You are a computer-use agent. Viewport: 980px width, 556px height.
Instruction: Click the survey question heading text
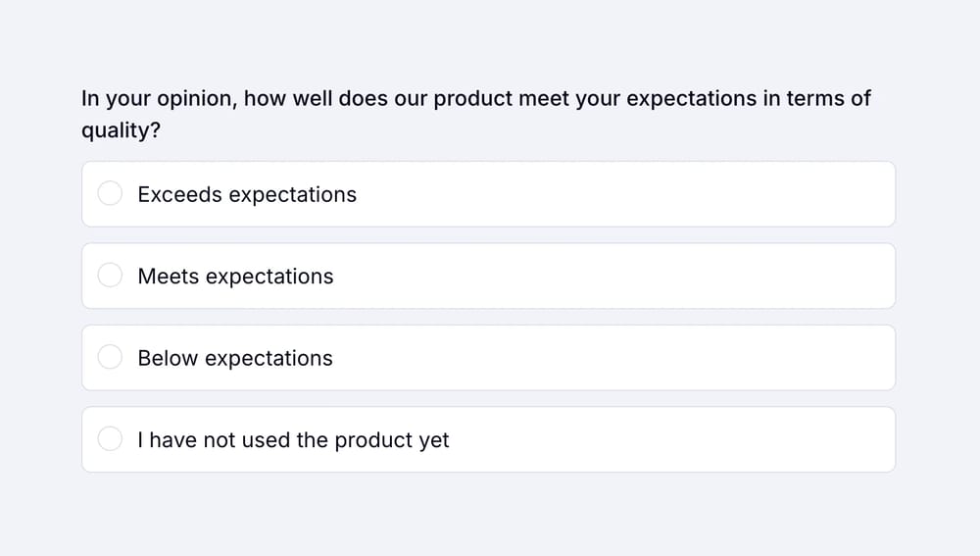click(x=475, y=99)
